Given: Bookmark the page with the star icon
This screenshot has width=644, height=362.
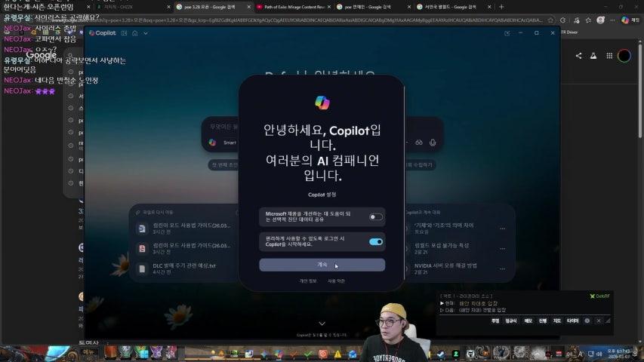Looking at the screenshot, I should (x=550, y=20).
